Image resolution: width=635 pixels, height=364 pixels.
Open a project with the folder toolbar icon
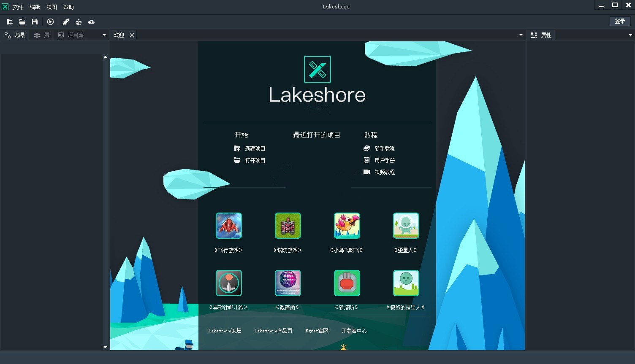(22, 22)
